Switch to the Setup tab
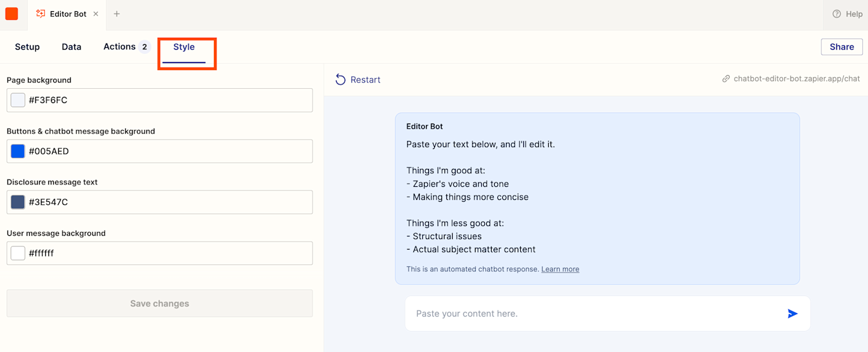This screenshot has width=868, height=352. 27,47
